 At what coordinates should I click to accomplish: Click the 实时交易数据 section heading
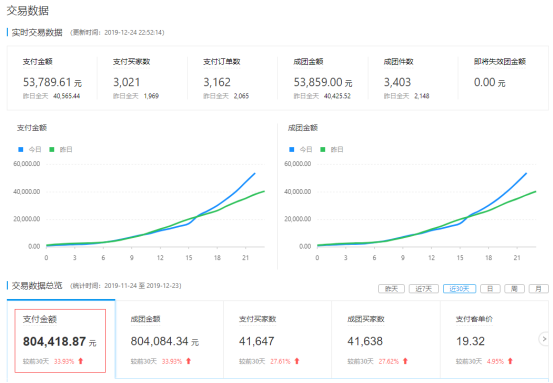point(37,32)
